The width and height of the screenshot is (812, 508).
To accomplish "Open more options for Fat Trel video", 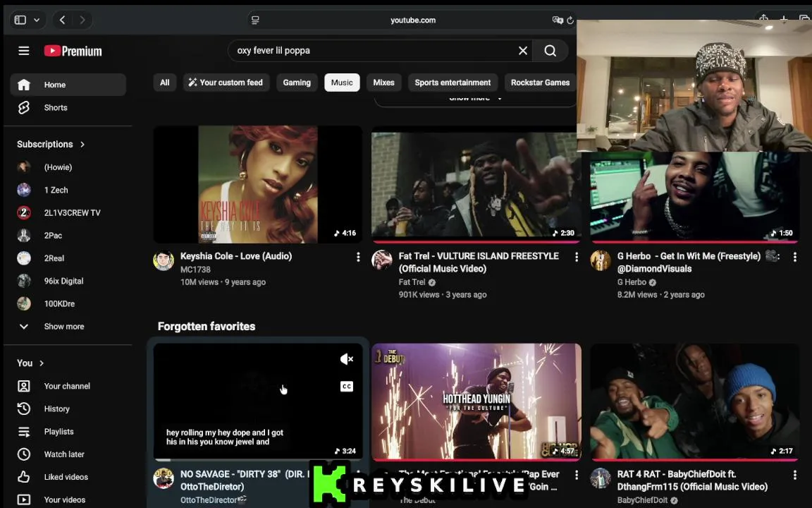I will [577, 257].
